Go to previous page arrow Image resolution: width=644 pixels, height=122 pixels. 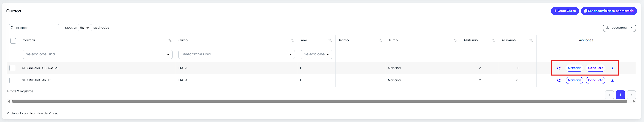pyautogui.click(x=609, y=95)
